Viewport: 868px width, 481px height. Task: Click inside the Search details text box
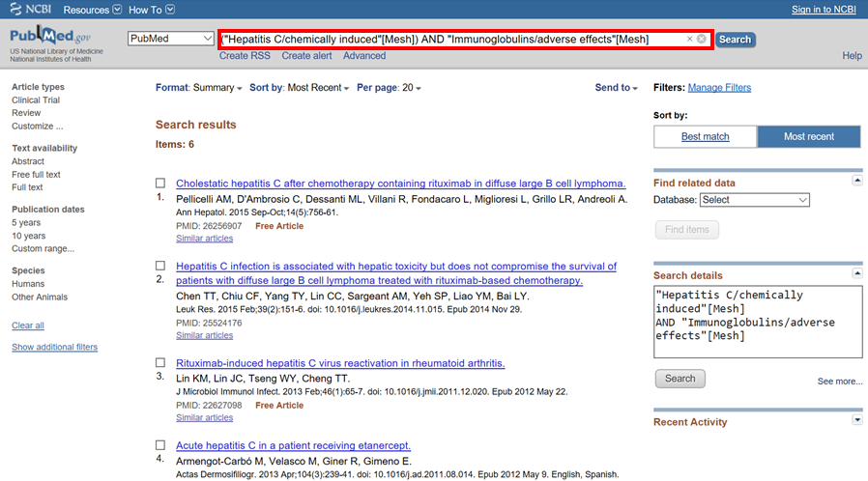coord(758,322)
